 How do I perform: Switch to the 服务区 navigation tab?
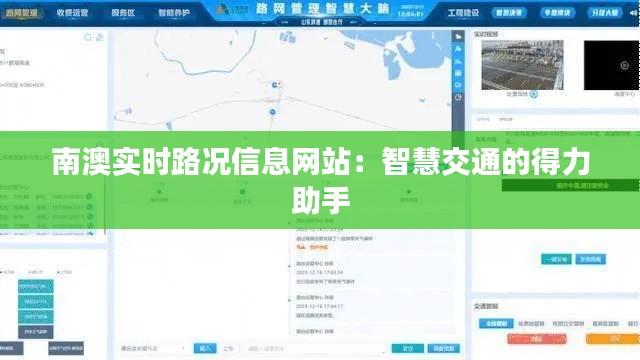(123, 13)
